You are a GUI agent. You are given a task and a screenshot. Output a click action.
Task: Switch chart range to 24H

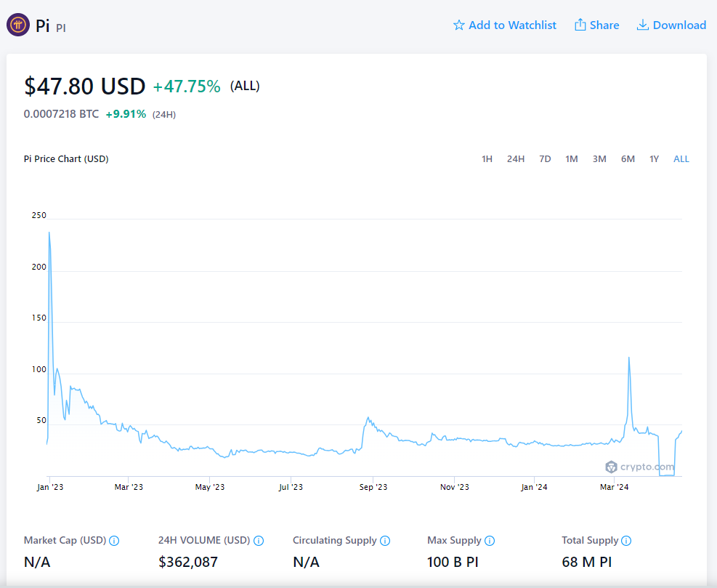515,158
